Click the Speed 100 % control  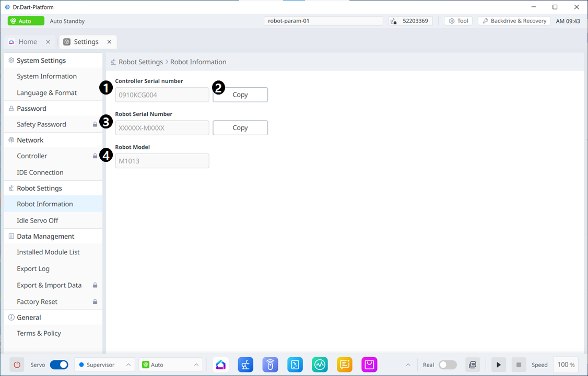click(566, 365)
